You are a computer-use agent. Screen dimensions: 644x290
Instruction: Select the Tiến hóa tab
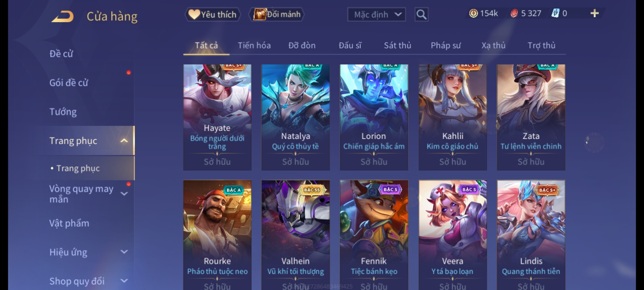point(254,45)
